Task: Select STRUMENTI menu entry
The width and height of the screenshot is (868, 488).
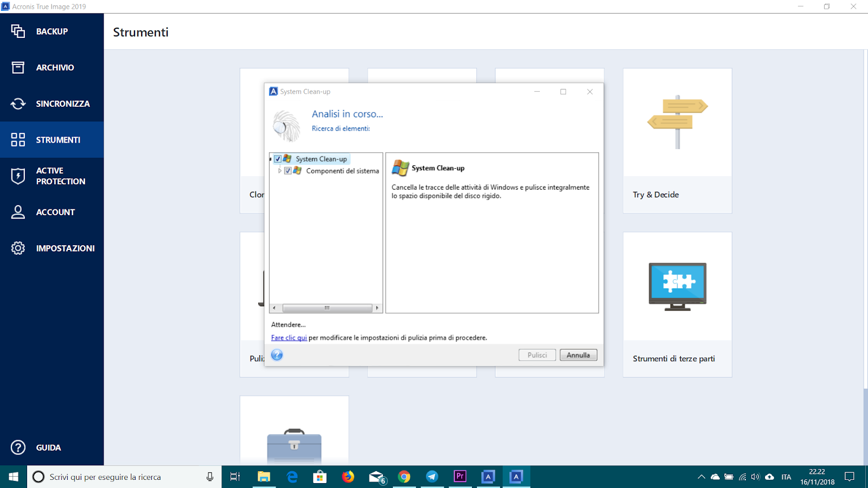Action: click(x=58, y=140)
